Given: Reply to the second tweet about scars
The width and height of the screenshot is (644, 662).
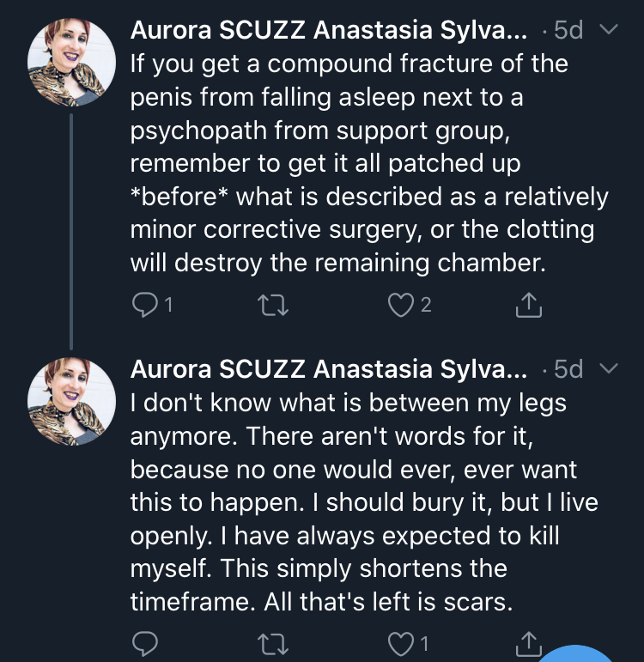Looking at the screenshot, I should coord(145,643).
